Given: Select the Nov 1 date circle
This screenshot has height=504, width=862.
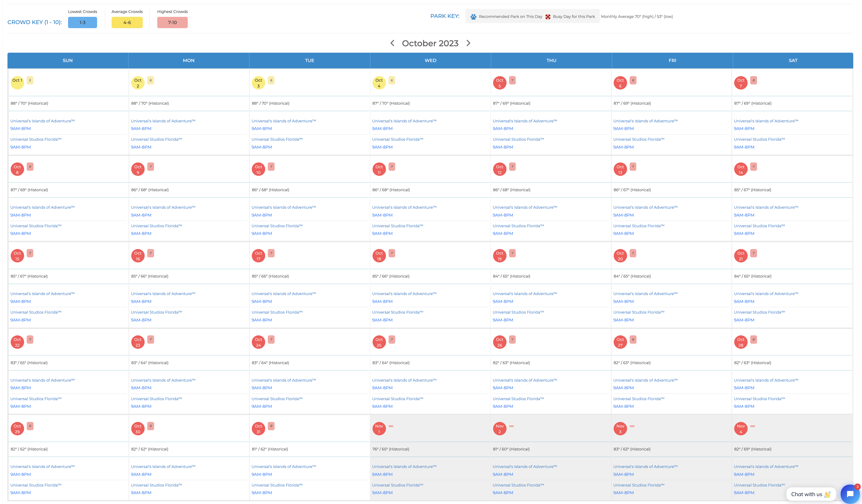Looking at the screenshot, I should pos(379,429).
